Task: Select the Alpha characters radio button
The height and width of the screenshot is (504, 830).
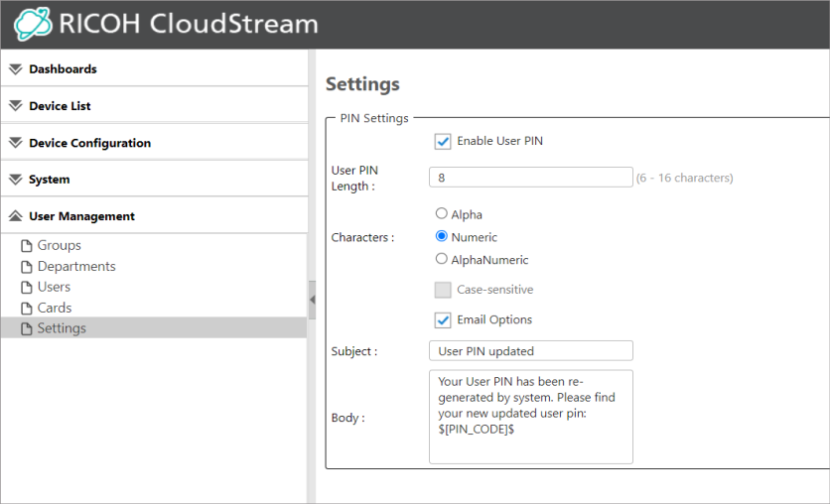Action: [x=442, y=213]
